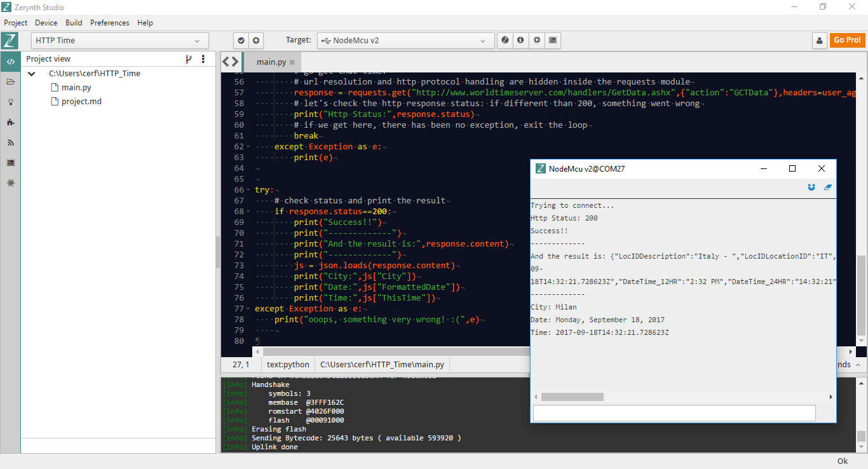Click the caret at right of editor status bar
This screenshot has width=868, height=469.
pyautogui.click(x=858, y=365)
